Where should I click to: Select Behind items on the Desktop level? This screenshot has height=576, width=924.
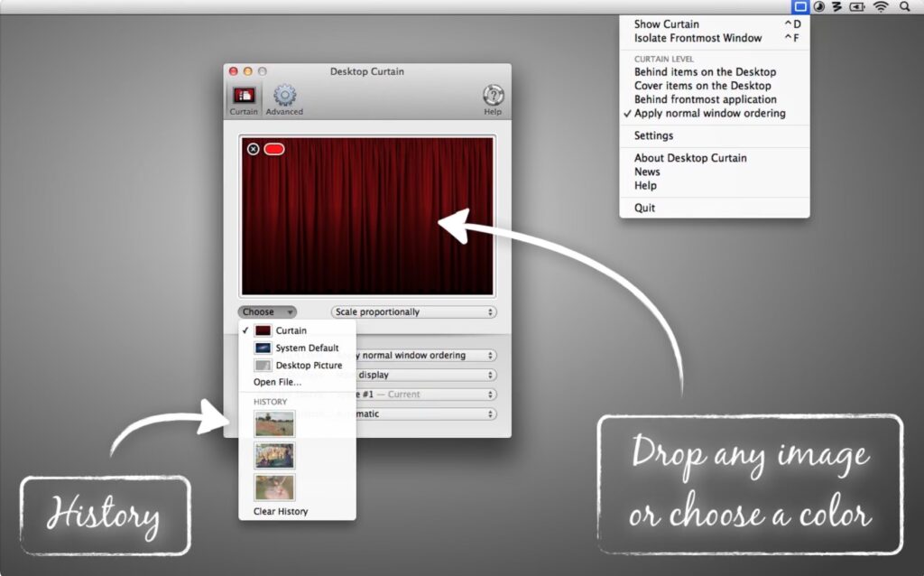point(705,71)
